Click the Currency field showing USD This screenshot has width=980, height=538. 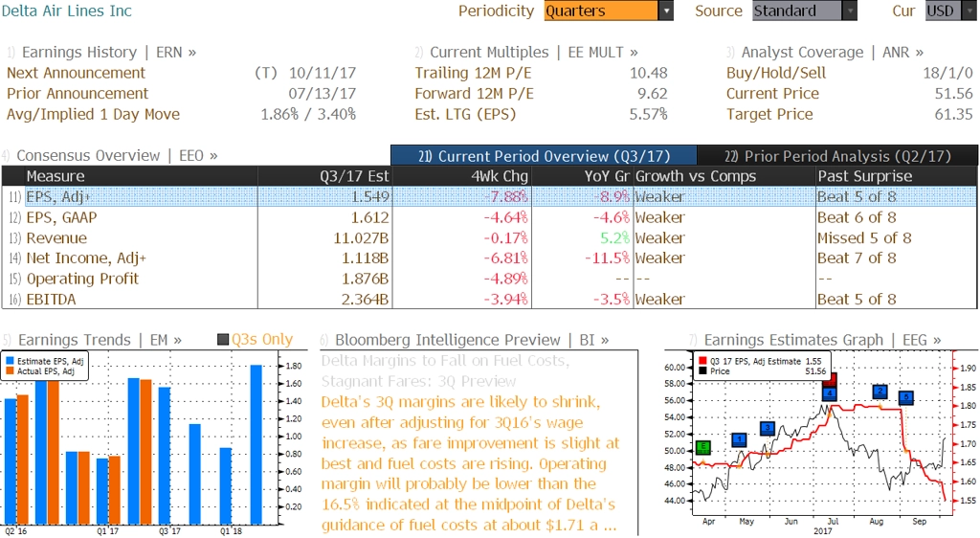click(x=942, y=11)
